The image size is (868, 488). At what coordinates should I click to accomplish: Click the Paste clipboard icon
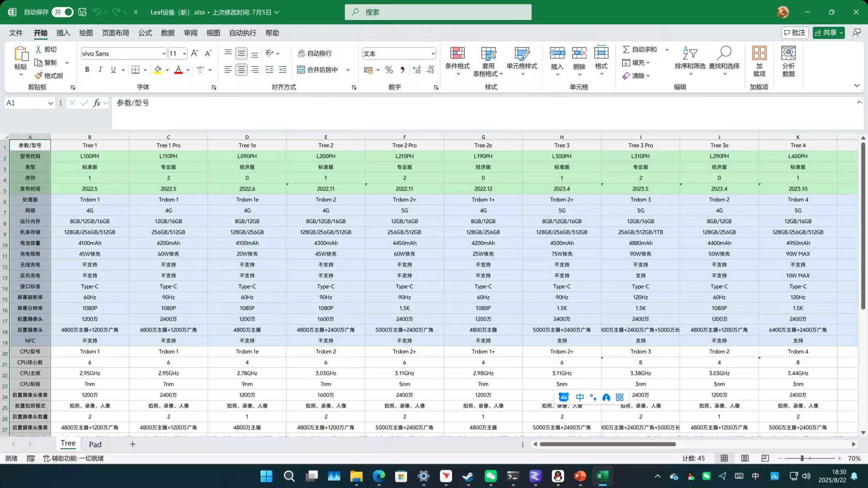pos(21,54)
